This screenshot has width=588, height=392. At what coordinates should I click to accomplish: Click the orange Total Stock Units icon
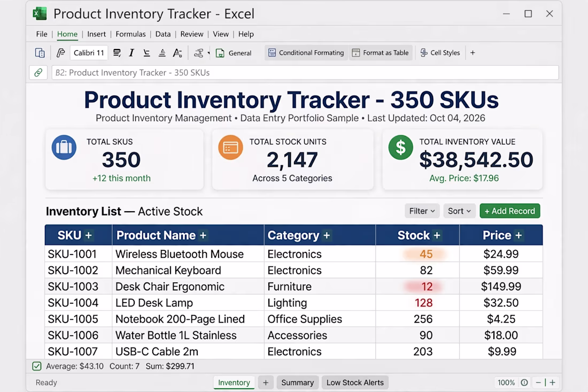coord(230,148)
